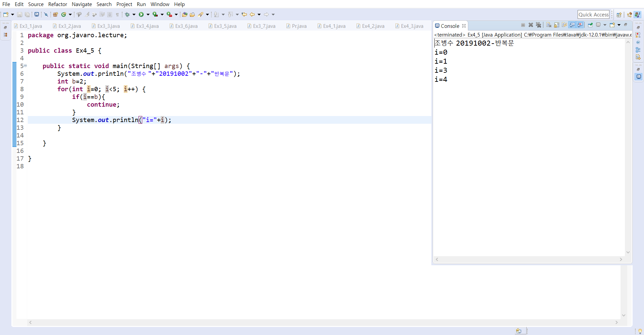Click the Save icon in toolbar

point(19,14)
